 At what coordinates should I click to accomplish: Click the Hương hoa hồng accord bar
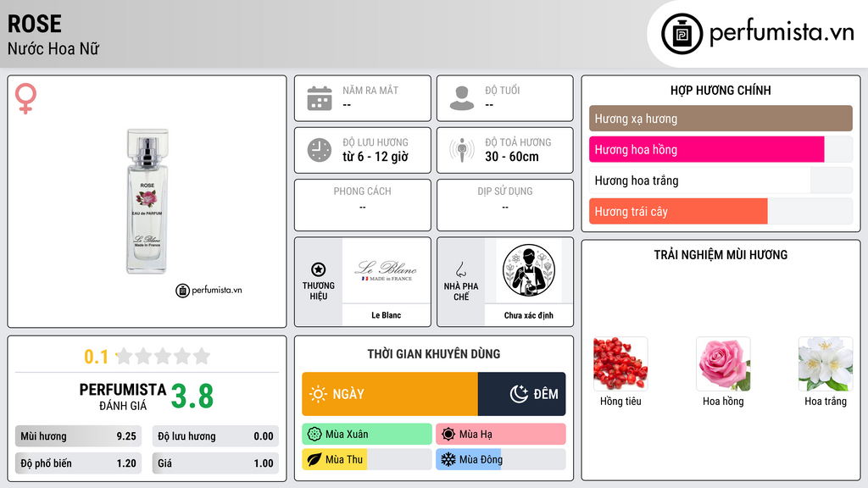point(721,149)
